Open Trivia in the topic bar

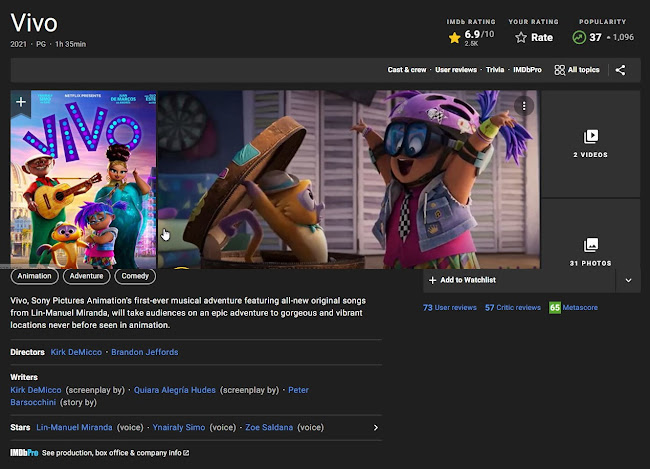495,70
